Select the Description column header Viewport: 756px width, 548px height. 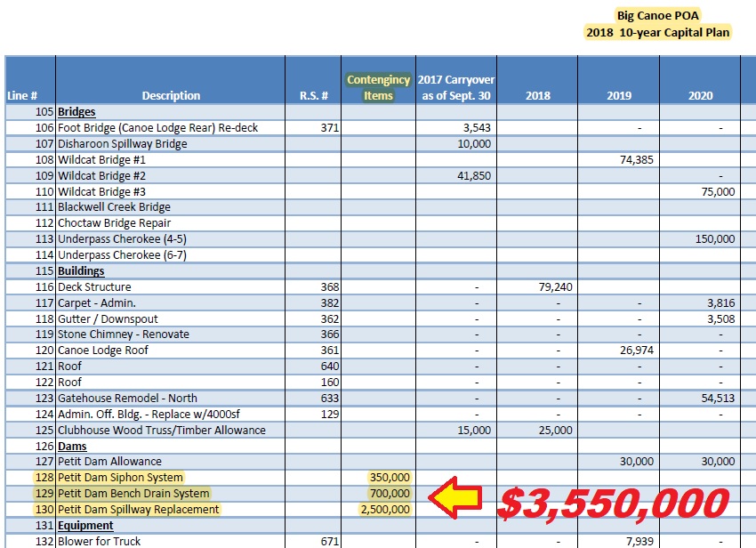point(171,96)
